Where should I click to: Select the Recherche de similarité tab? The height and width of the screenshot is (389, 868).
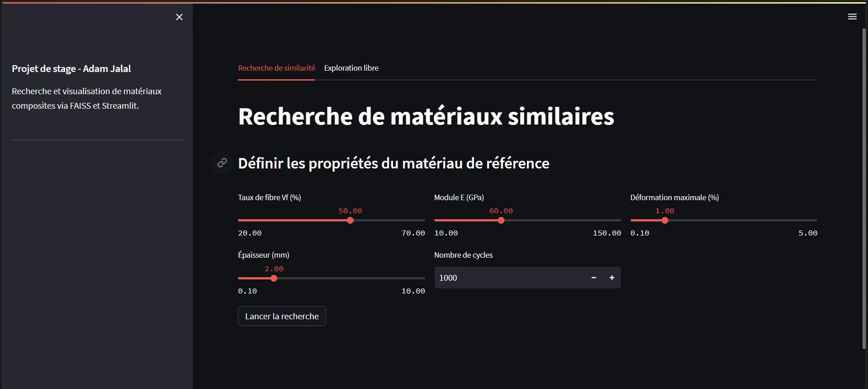276,68
